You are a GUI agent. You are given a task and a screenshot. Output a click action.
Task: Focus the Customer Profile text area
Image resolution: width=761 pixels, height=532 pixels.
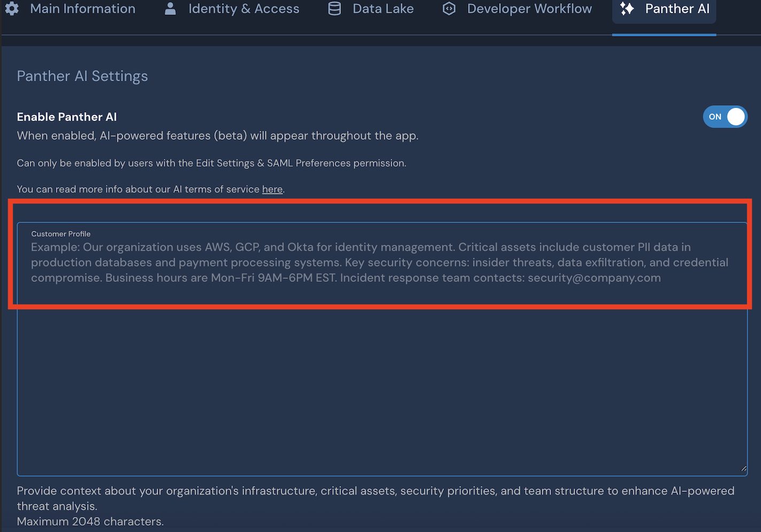pos(382,374)
